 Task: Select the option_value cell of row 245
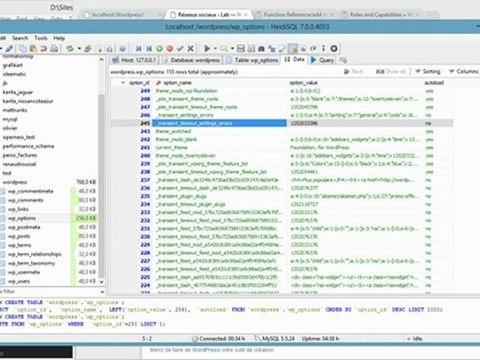click(x=355, y=123)
